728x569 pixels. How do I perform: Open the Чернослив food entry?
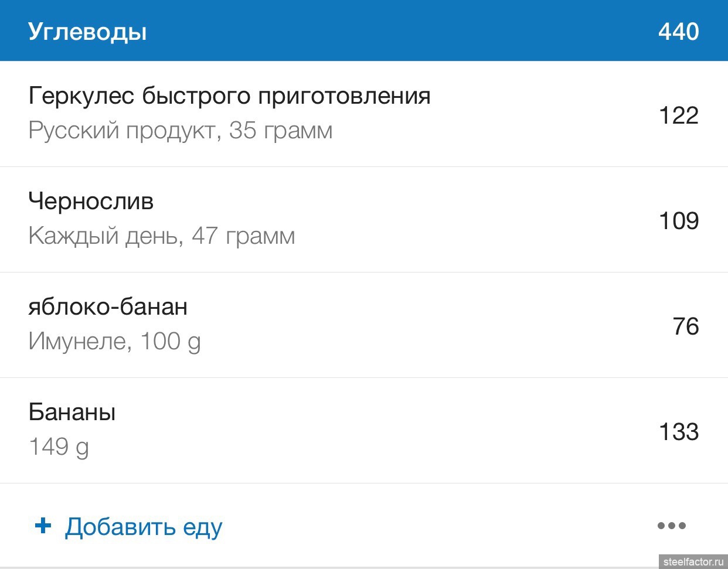pyautogui.click(x=91, y=202)
